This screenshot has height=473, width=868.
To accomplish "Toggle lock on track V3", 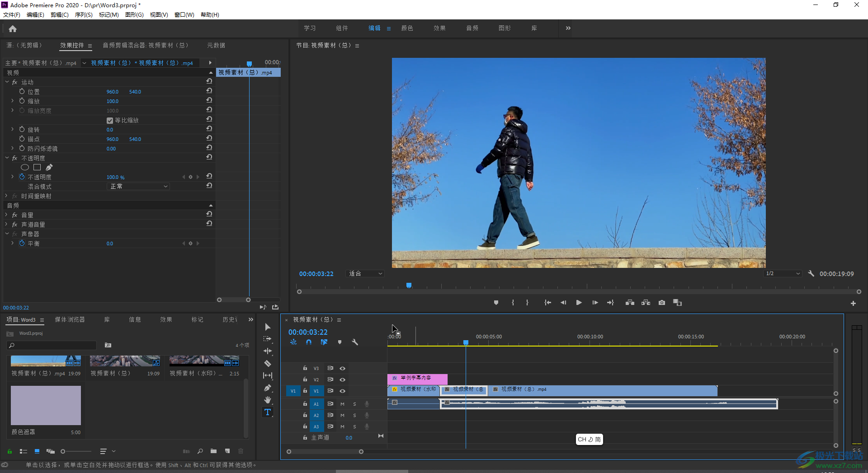I will point(305,369).
